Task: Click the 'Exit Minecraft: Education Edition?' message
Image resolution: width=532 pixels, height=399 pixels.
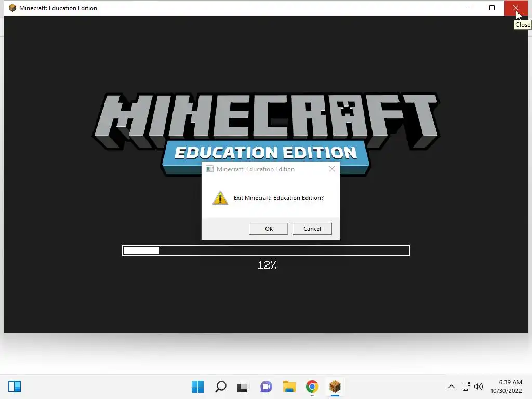Action: tap(278, 198)
